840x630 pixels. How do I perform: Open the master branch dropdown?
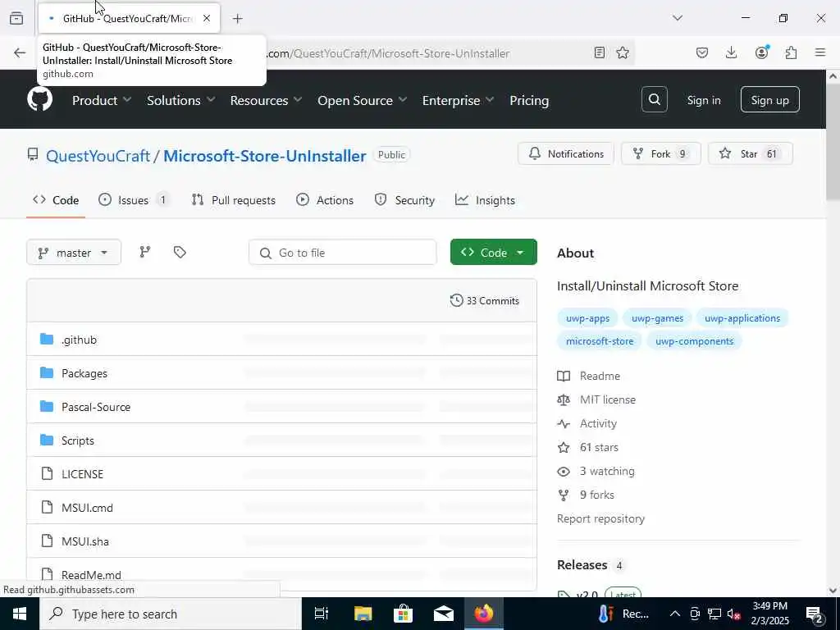pyautogui.click(x=74, y=253)
